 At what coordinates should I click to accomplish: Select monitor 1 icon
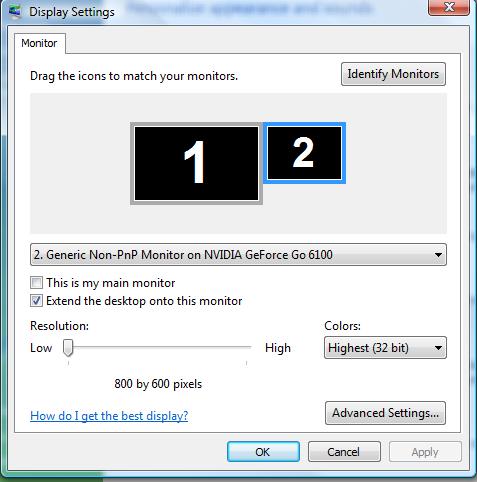pos(196,163)
